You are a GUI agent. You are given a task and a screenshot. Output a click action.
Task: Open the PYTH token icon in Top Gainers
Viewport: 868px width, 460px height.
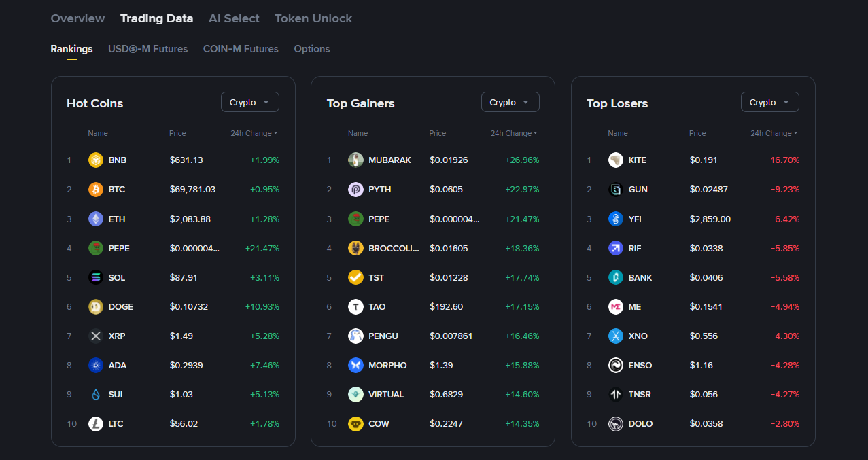tap(355, 190)
